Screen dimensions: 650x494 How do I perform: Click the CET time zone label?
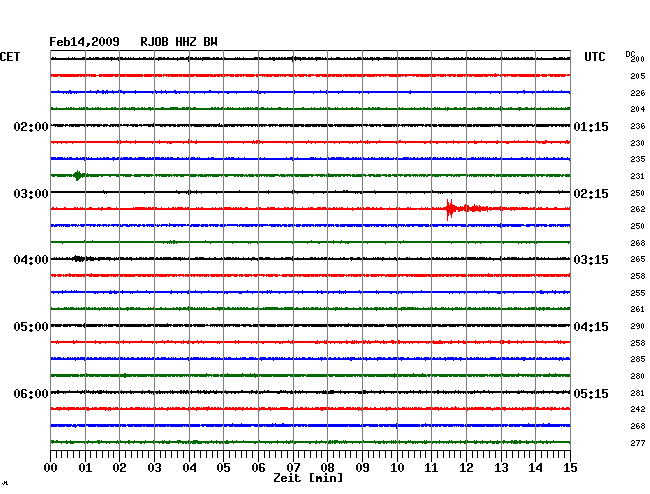(x=10, y=57)
